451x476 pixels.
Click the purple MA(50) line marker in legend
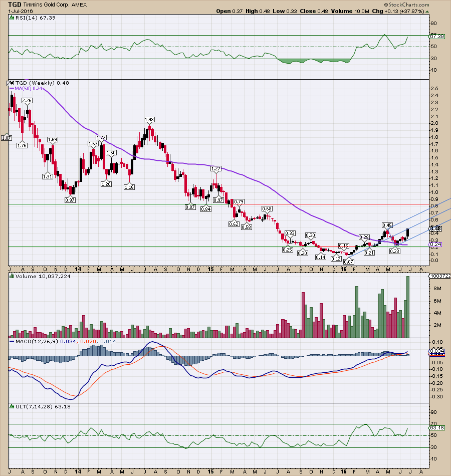coord(12,89)
